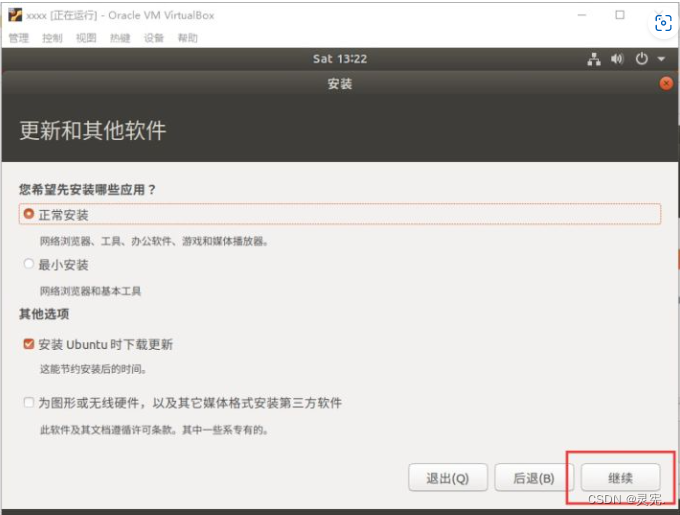Screen dimensions: 680x515
Task: Open the 热键 menu in VirtualBox
Action: [120, 38]
